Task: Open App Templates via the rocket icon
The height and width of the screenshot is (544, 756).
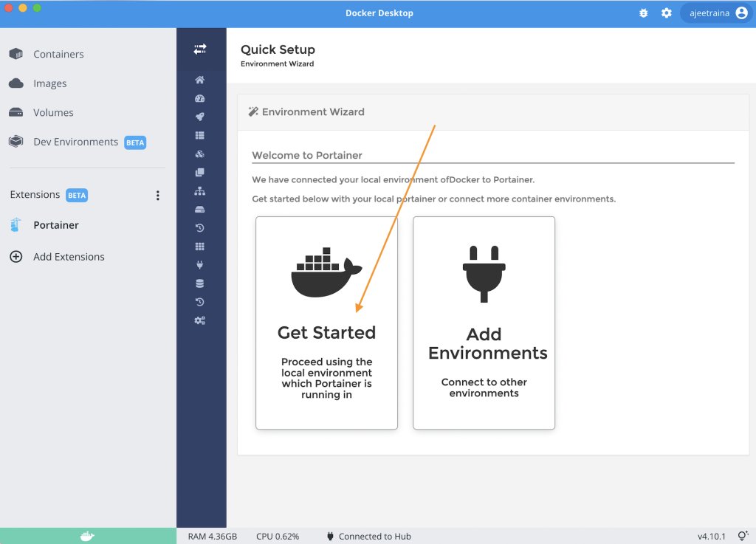Action: click(199, 117)
